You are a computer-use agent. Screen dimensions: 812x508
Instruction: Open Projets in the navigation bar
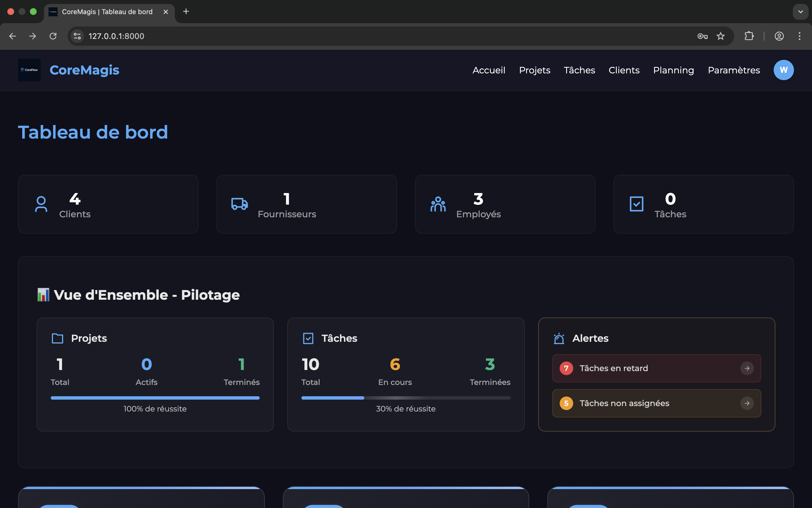[535, 70]
